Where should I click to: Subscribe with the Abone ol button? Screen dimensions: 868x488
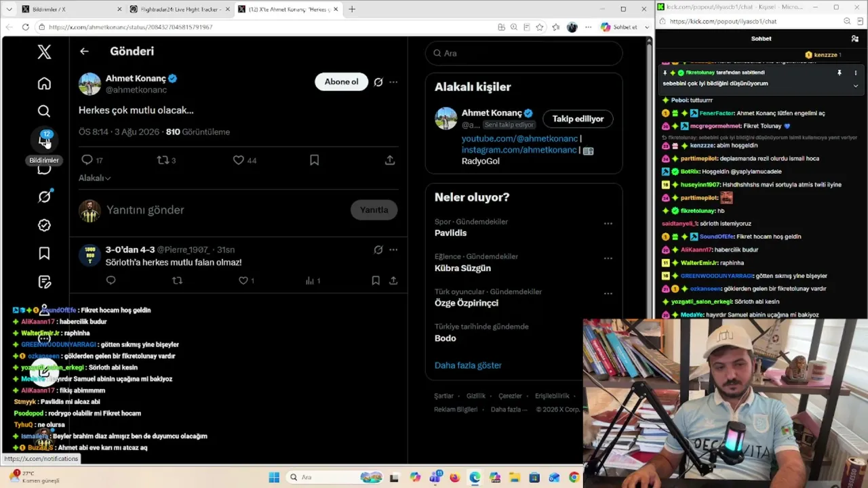(341, 82)
